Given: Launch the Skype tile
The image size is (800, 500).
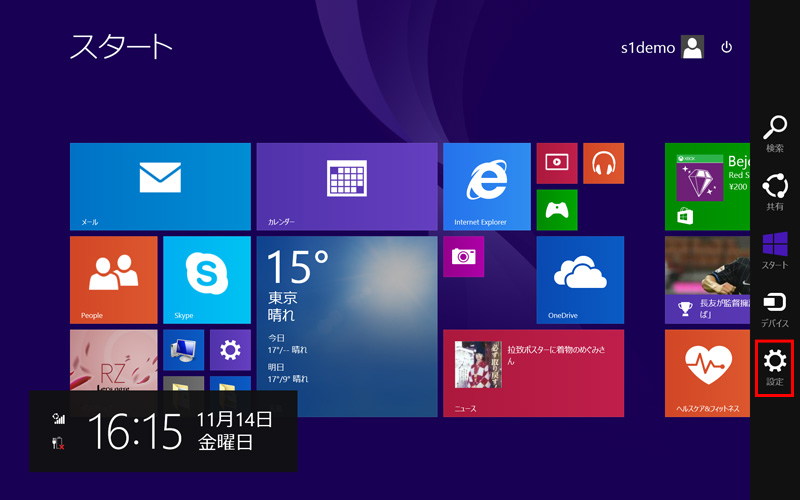Looking at the screenshot, I should [x=207, y=280].
